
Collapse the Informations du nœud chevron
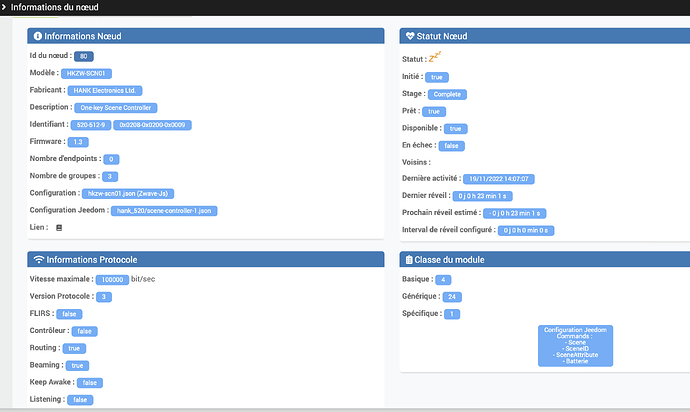[4, 7]
